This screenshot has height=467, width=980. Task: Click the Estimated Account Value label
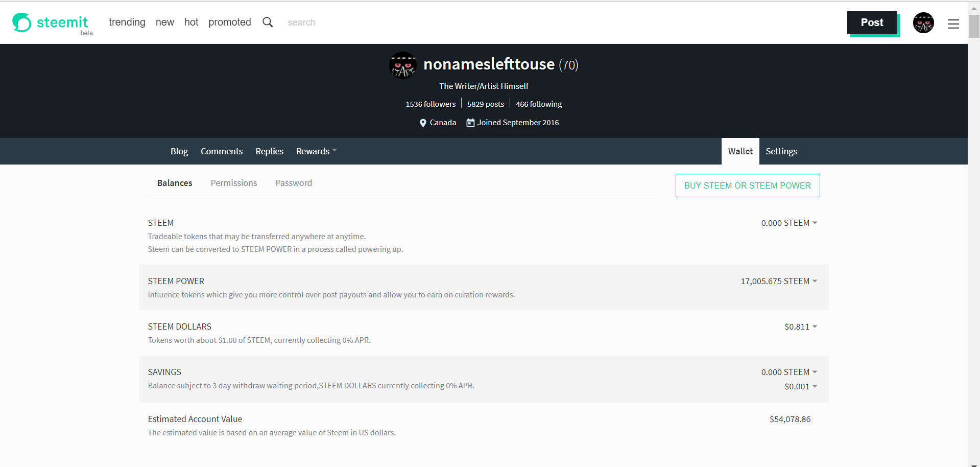point(195,419)
